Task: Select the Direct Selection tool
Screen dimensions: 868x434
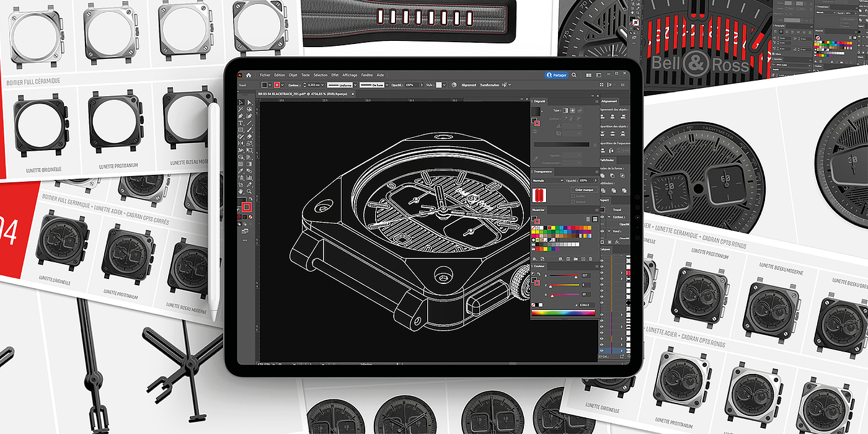Action: [x=249, y=102]
